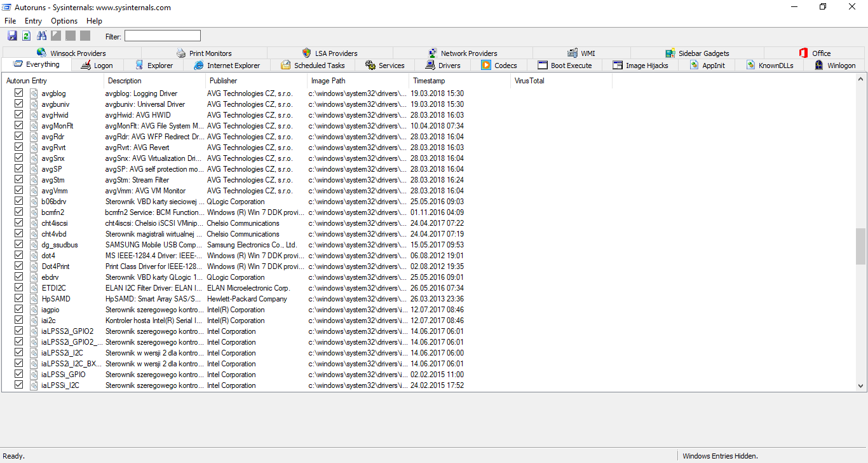Viewport: 868px width, 463px height.
Task: Click the Print Monitors printer icon
Action: [181, 53]
